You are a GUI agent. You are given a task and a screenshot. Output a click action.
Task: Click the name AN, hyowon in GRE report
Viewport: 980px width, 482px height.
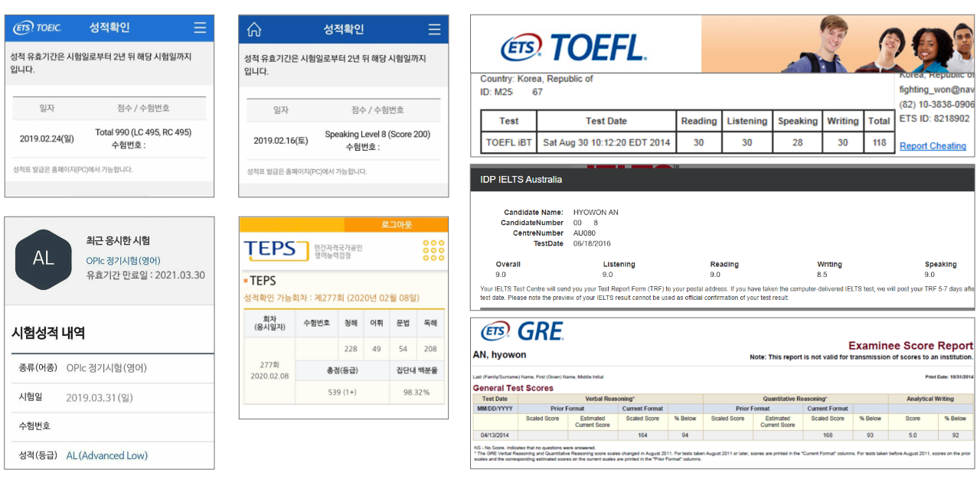tap(499, 355)
